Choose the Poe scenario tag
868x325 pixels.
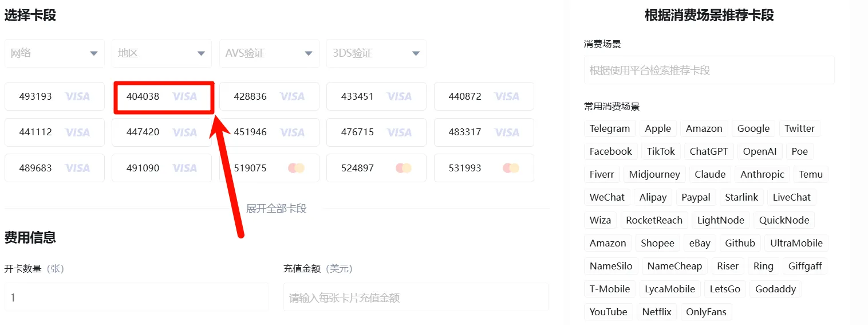tap(800, 151)
